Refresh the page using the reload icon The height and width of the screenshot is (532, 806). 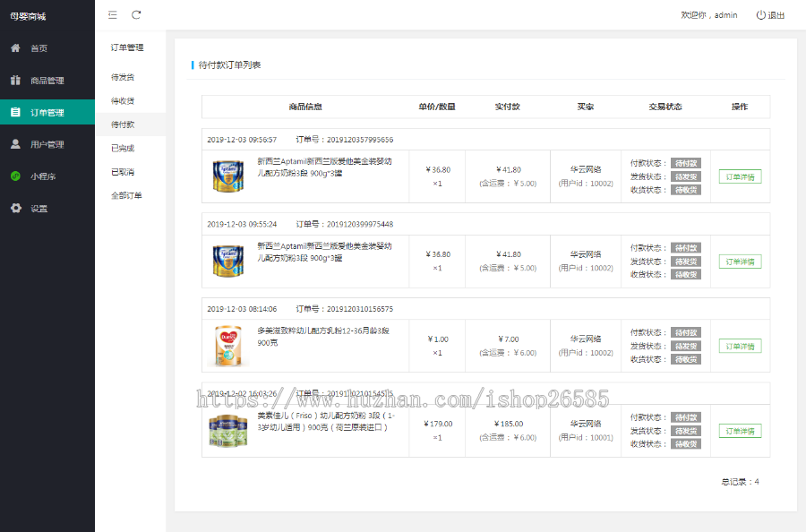[136, 15]
